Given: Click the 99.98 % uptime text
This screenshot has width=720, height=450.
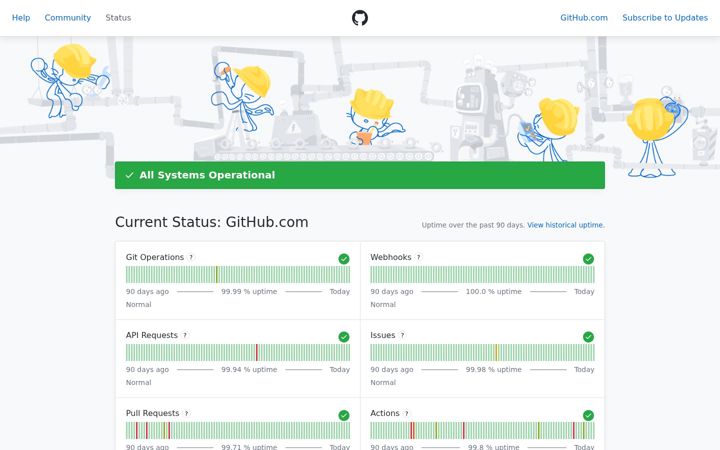Looking at the screenshot, I should [494, 370].
